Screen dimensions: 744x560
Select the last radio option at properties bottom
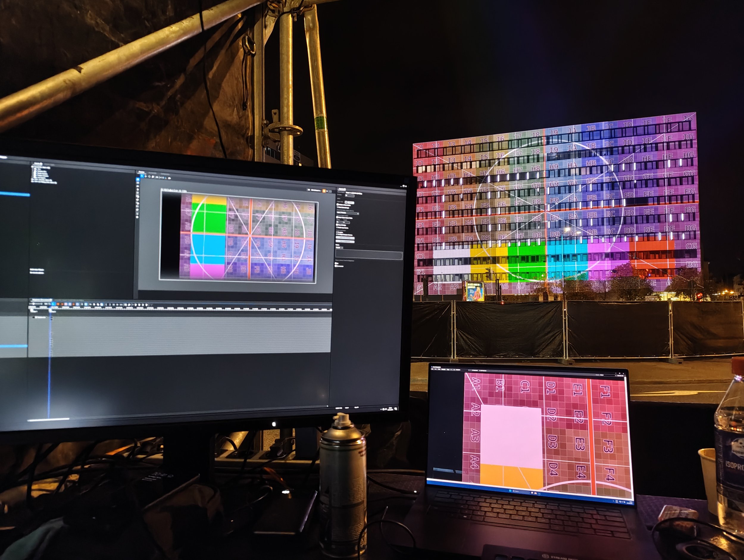coord(336,266)
